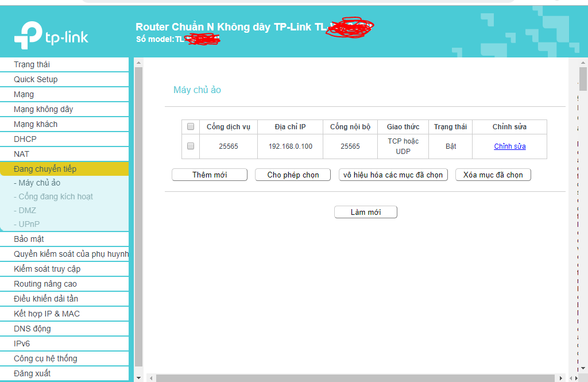This screenshot has width=588, height=382.
Task: Click the Thêm mới button
Action: coord(210,175)
